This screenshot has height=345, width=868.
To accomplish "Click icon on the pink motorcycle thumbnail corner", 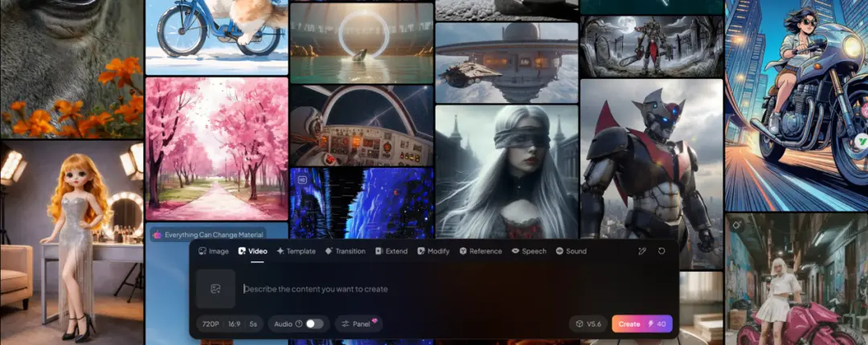I will point(737,225).
